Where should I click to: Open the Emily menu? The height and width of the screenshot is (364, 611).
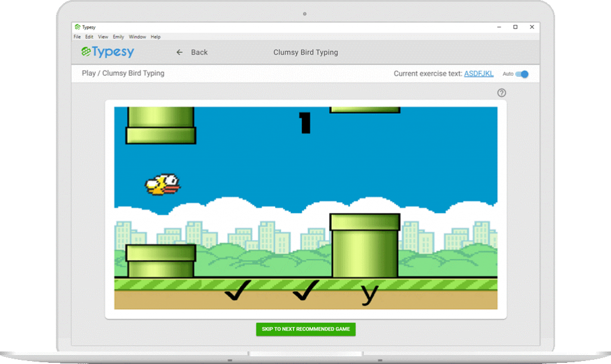[119, 36]
